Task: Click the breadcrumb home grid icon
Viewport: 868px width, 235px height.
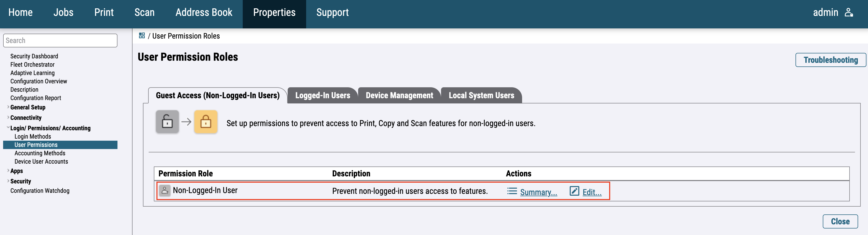Action: click(142, 35)
